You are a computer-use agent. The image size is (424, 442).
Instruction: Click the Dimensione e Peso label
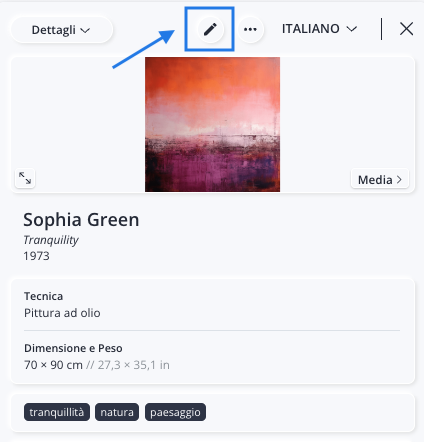(73, 348)
